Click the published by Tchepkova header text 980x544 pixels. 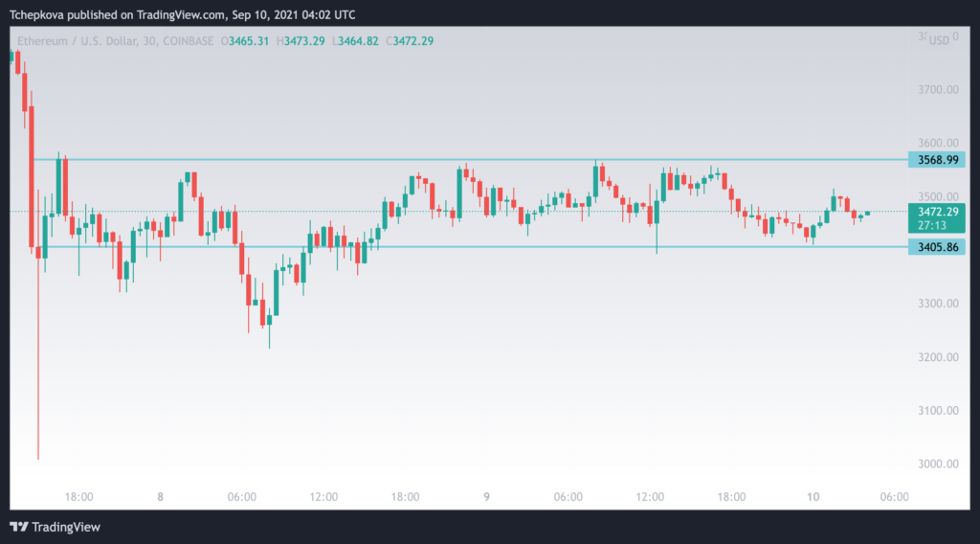pos(182,14)
